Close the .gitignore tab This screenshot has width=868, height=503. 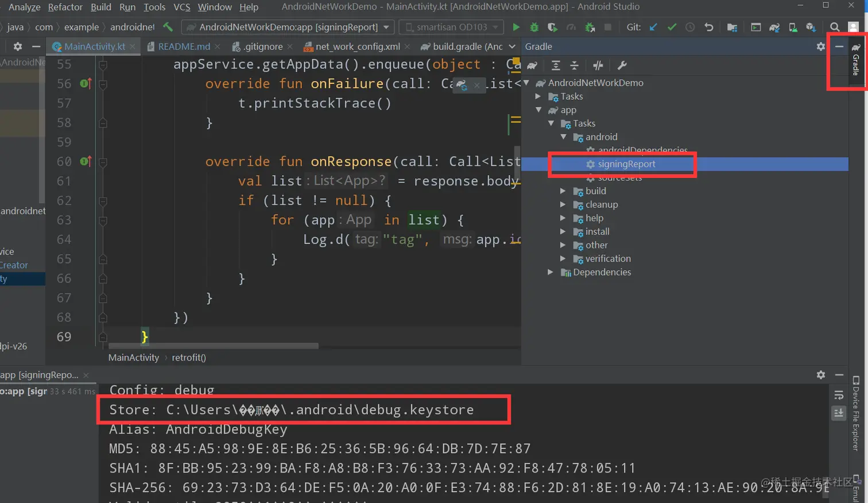[x=290, y=47]
